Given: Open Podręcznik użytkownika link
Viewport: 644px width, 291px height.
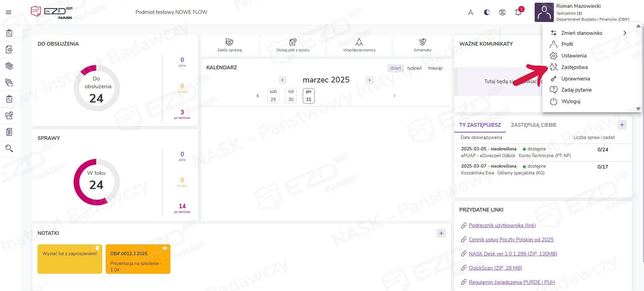Looking at the screenshot, I should tap(502, 225).
